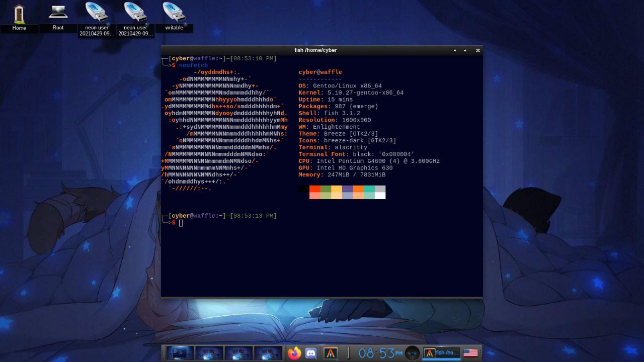Click the cyber@waffle header in neofetch output

tap(320, 72)
